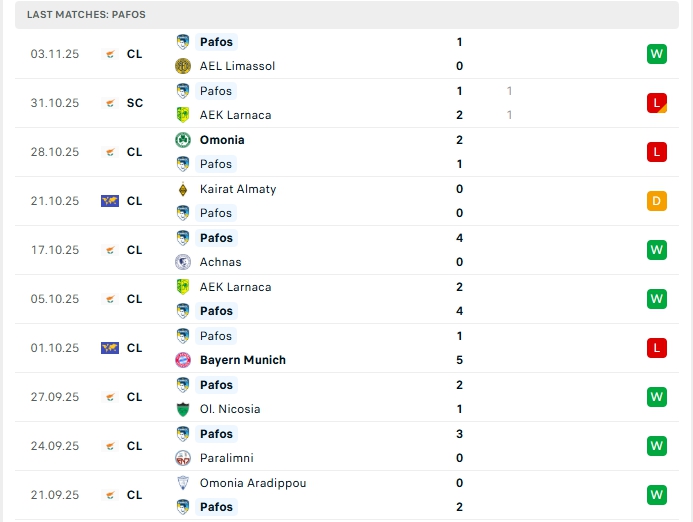This screenshot has height=522, width=693.
Task: Click the Ol. Nicosia crest
Action: (x=183, y=409)
